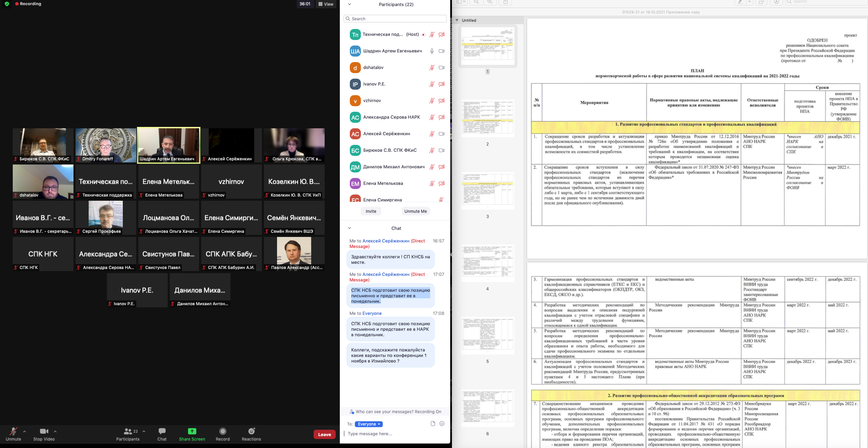The height and width of the screenshot is (448, 868).
Task: Click Алексей Серёженкин link in 16:57 message
Action: pyautogui.click(x=386, y=241)
